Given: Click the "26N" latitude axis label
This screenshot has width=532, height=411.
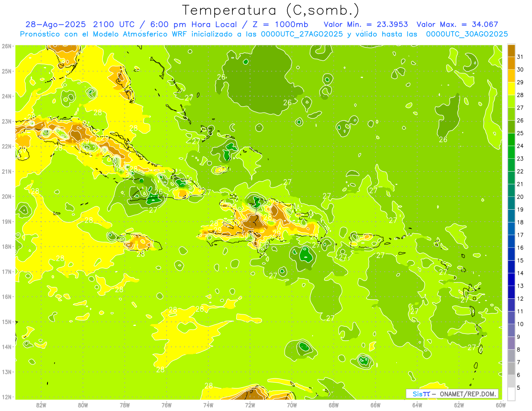Looking at the screenshot, I should (x=7, y=46).
